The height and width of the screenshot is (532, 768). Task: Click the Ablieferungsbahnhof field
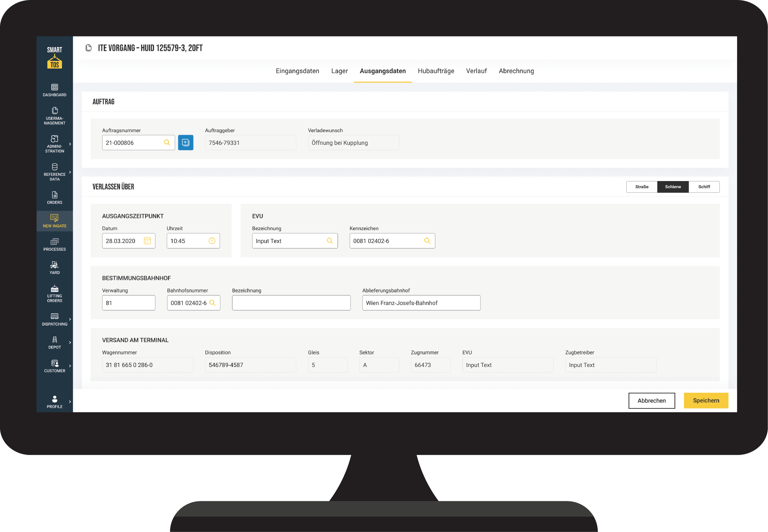click(x=421, y=303)
